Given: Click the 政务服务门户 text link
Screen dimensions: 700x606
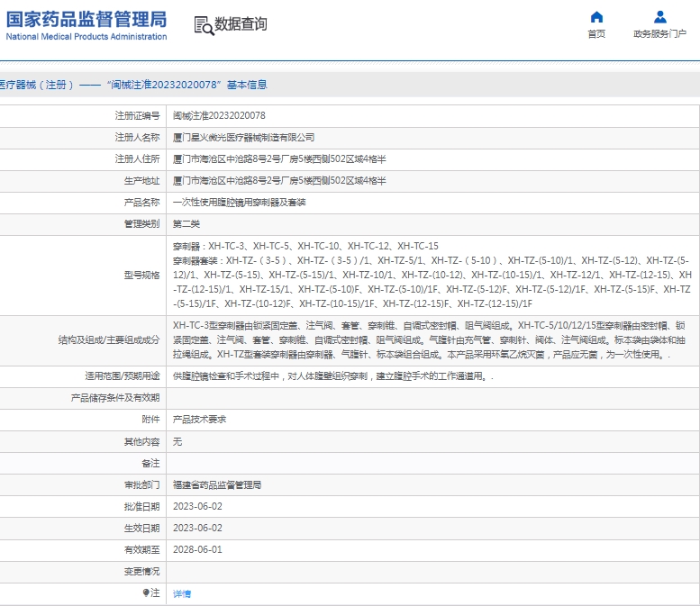Looking at the screenshot, I should click(659, 34).
